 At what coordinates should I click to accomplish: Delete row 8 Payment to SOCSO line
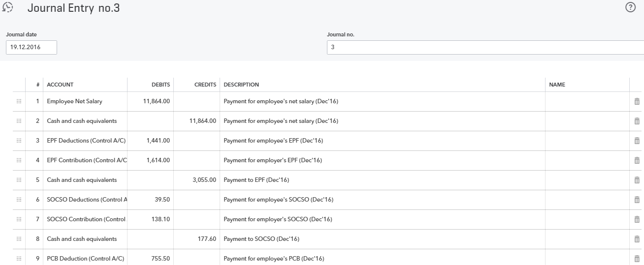[x=637, y=239]
